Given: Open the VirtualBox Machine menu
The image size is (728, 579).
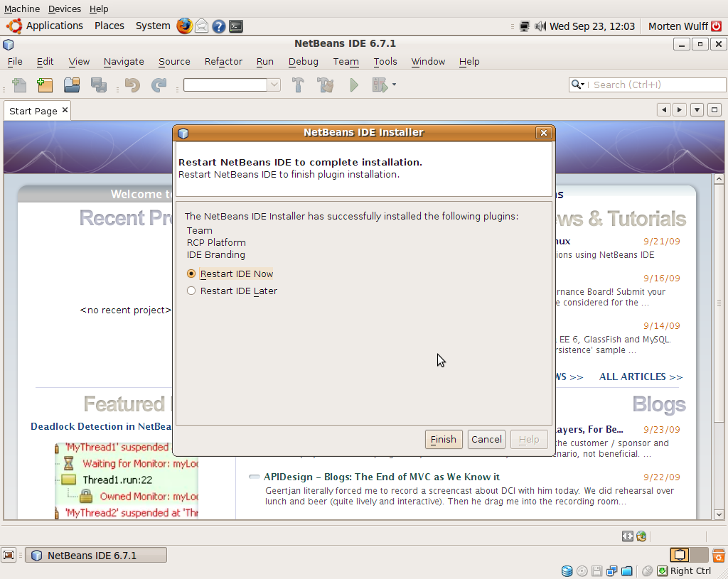Looking at the screenshot, I should coord(22,9).
